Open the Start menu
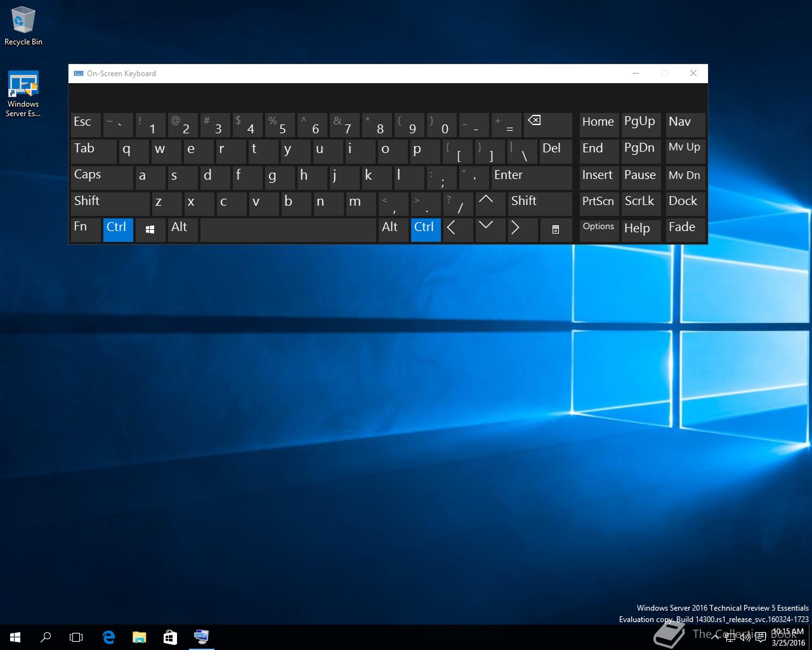 [15, 637]
